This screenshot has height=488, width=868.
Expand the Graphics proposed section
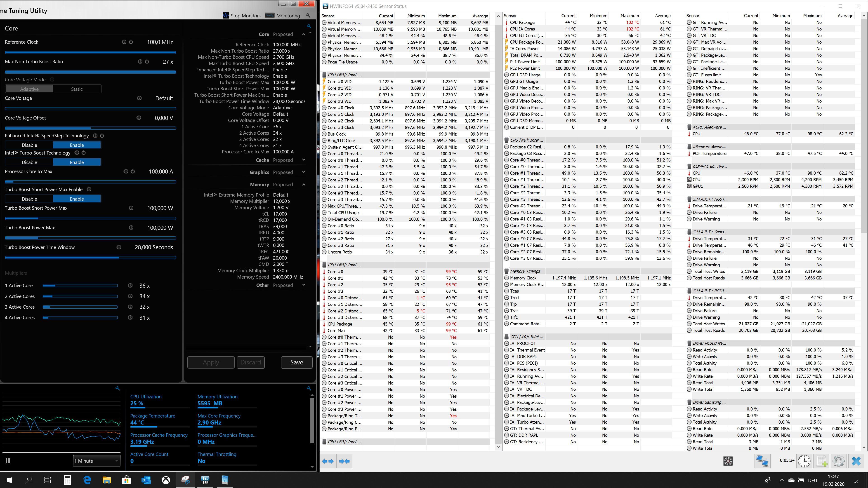pyautogui.click(x=304, y=172)
